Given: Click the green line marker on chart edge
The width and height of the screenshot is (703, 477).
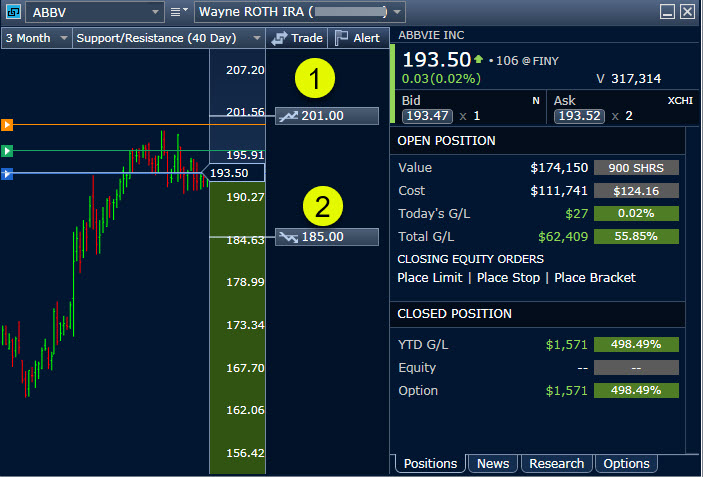Looking at the screenshot, I should (x=7, y=151).
